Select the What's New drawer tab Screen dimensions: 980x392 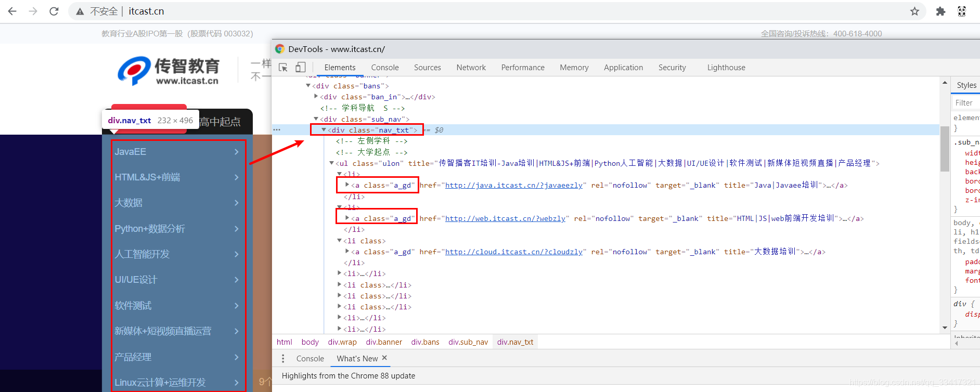pos(357,359)
